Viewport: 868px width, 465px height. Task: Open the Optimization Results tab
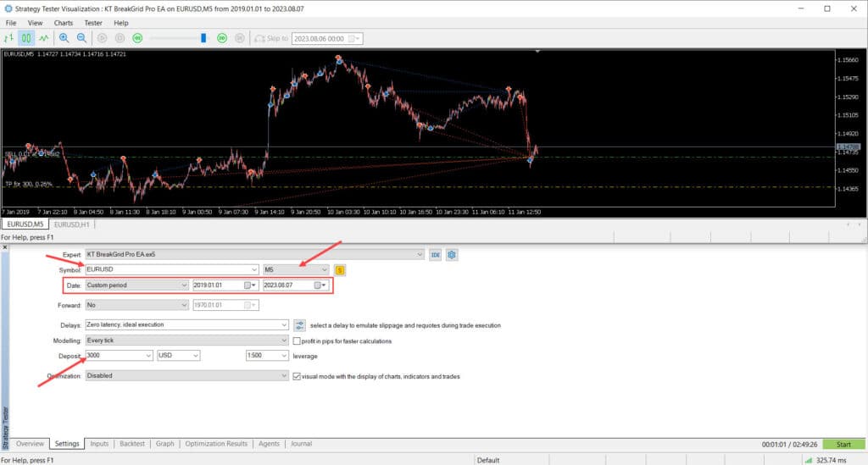pos(216,444)
